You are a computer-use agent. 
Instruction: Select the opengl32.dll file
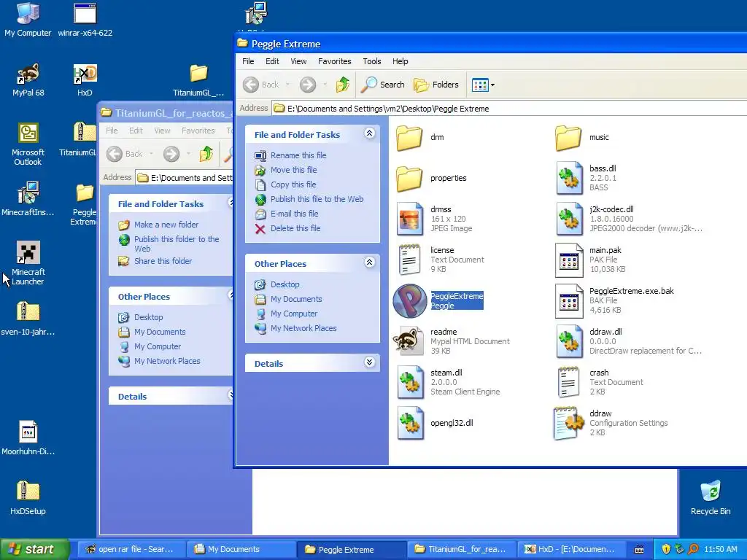[x=410, y=423]
